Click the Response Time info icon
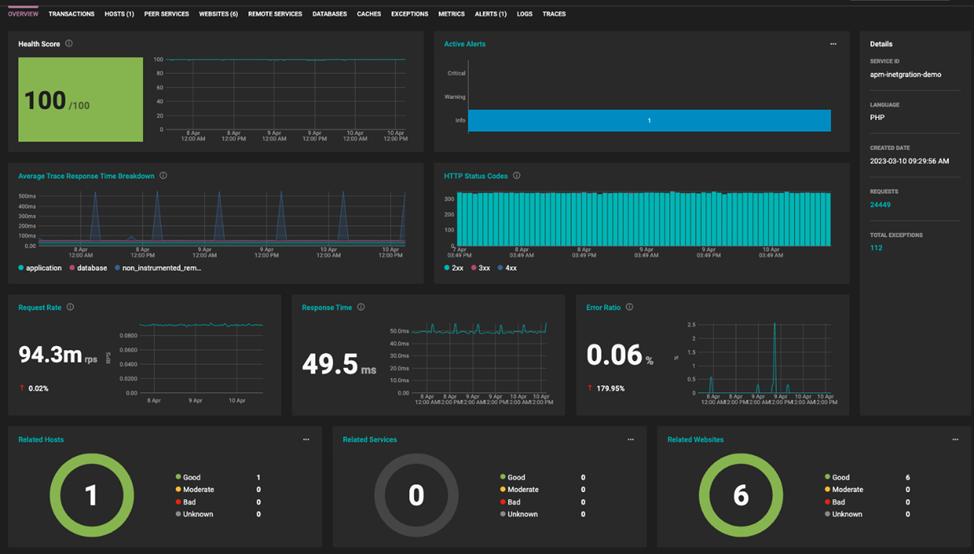Image resolution: width=974 pixels, height=554 pixels. (361, 307)
